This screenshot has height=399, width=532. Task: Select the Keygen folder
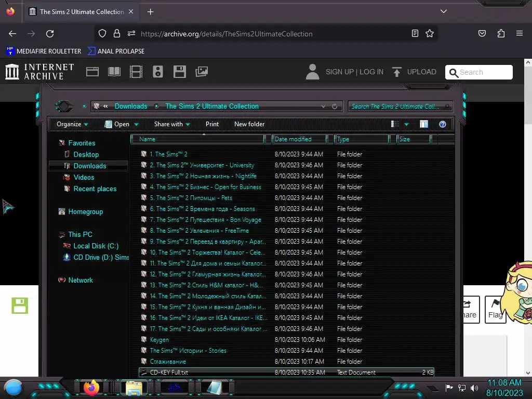[x=159, y=340]
